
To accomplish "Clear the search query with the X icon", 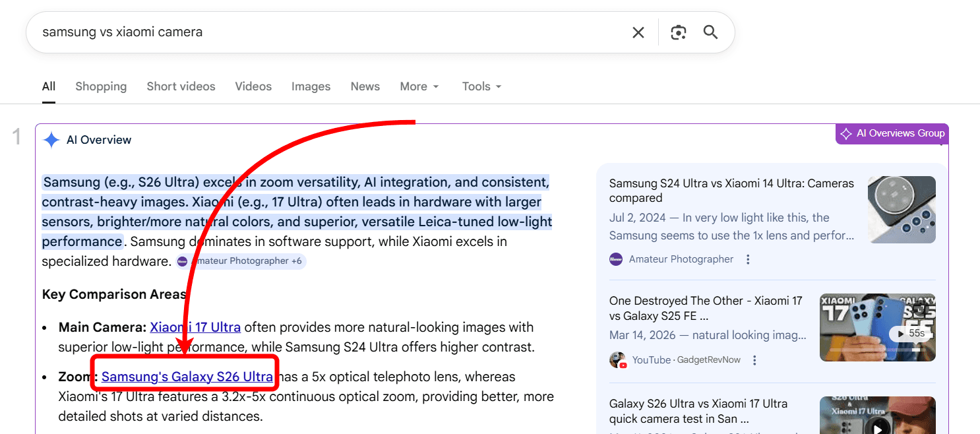I will [638, 32].
